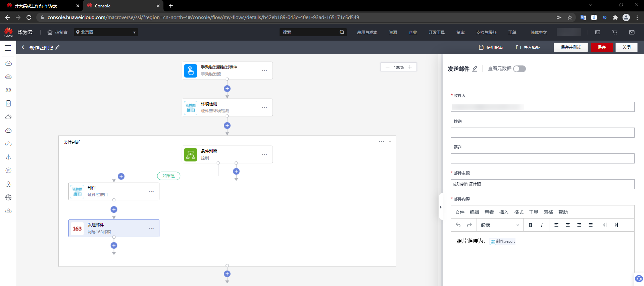Add a step below the 条件判断 group
Viewport: 644px width, 286px height.
click(x=227, y=274)
